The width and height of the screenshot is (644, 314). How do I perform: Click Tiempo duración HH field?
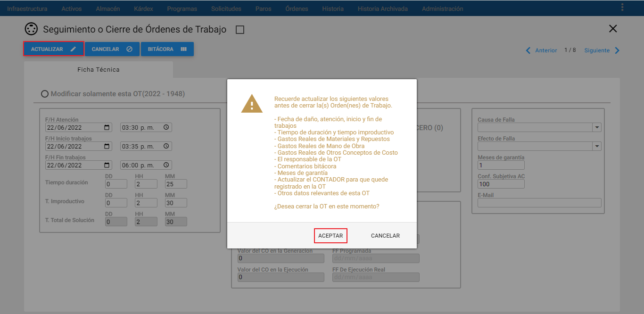click(x=146, y=184)
